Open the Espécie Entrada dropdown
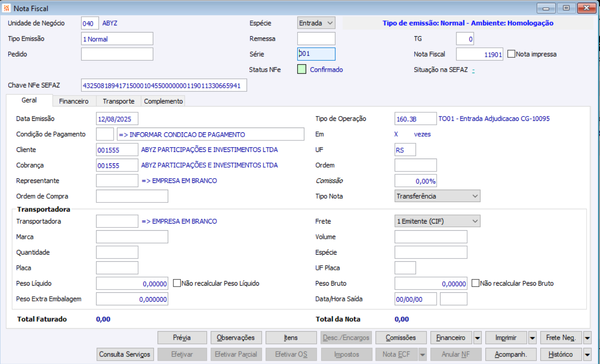600x364 pixels. coord(316,23)
